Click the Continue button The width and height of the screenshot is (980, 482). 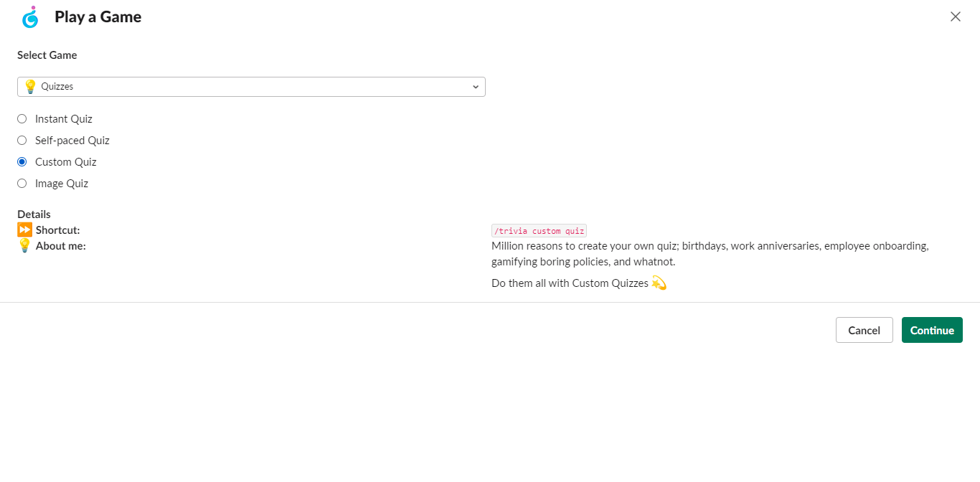pos(931,330)
